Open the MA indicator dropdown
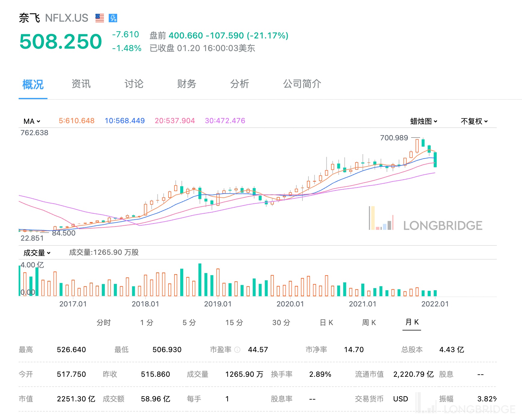522x420 pixels. click(x=32, y=121)
